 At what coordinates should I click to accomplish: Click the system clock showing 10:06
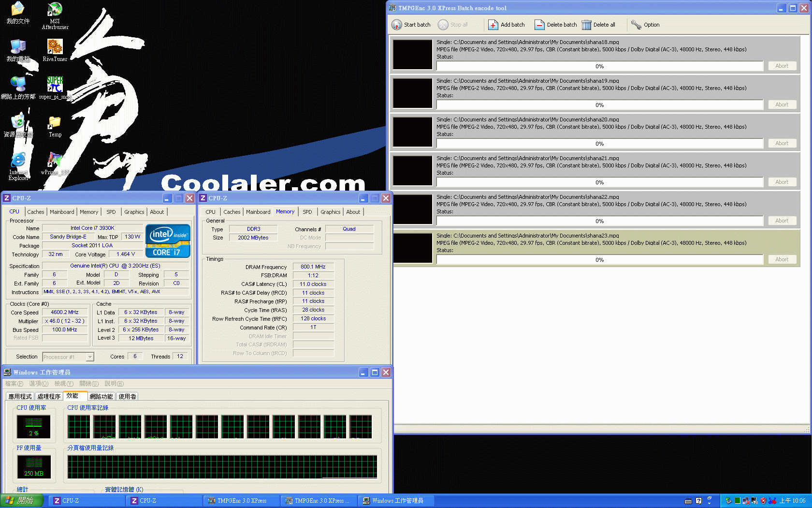coord(793,501)
